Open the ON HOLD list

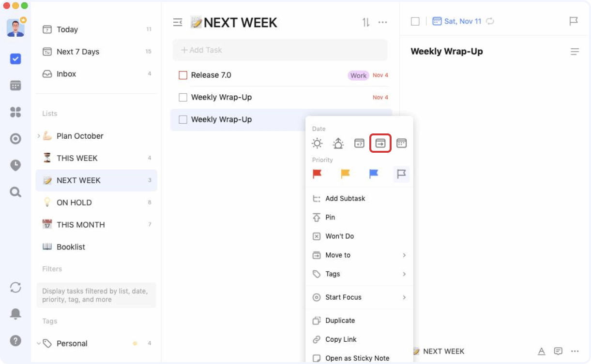point(74,203)
